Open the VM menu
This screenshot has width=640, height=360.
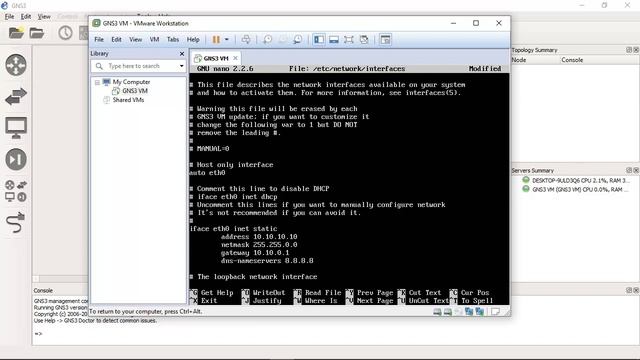(x=154, y=40)
